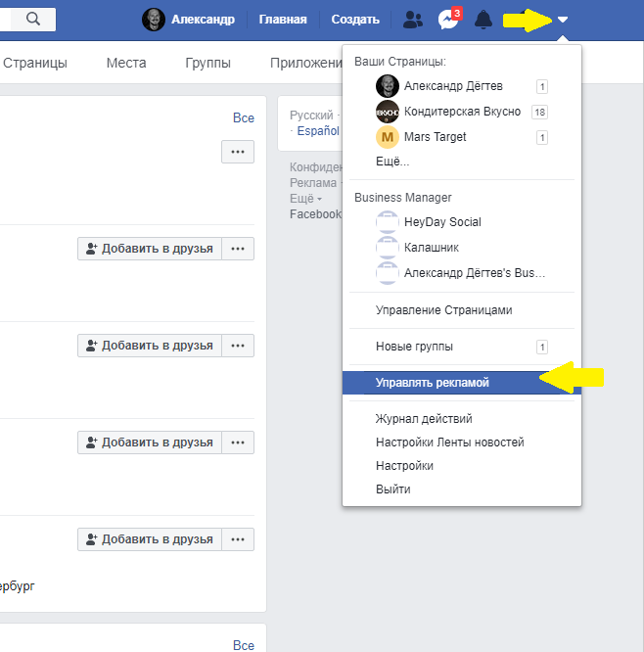Switch to Страницы tab
644x652 pixels.
click(35, 63)
